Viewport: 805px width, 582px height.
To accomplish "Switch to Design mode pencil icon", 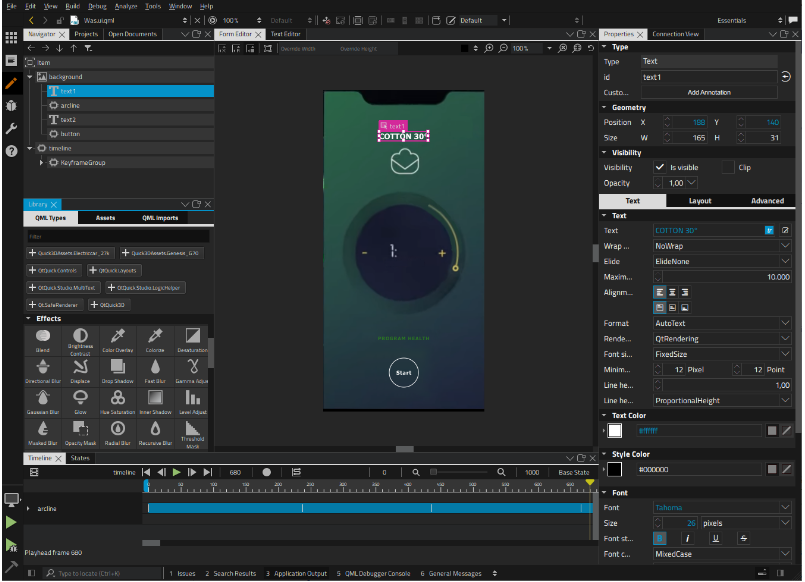I will (11, 83).
